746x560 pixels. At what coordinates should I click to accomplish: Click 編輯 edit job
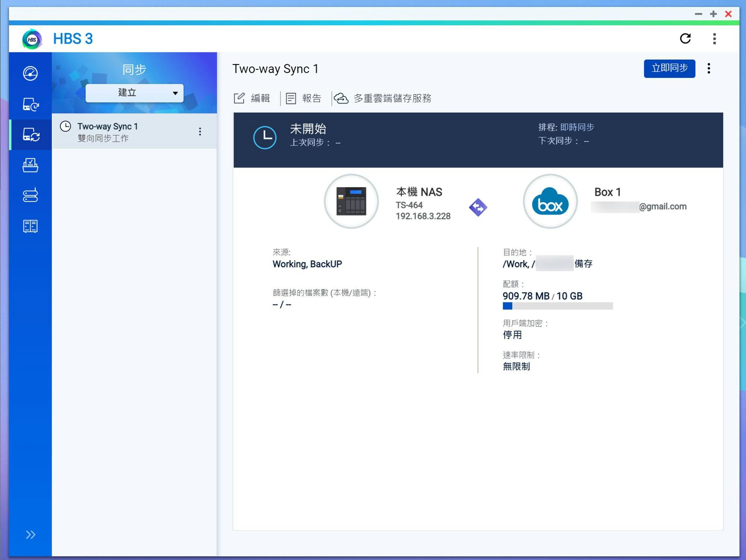pyautogui.click(x=252, y=98)
